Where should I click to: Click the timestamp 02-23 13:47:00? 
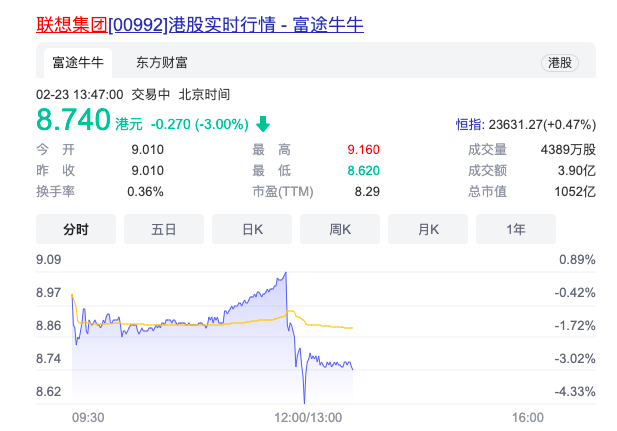click(x=79, y=94)
